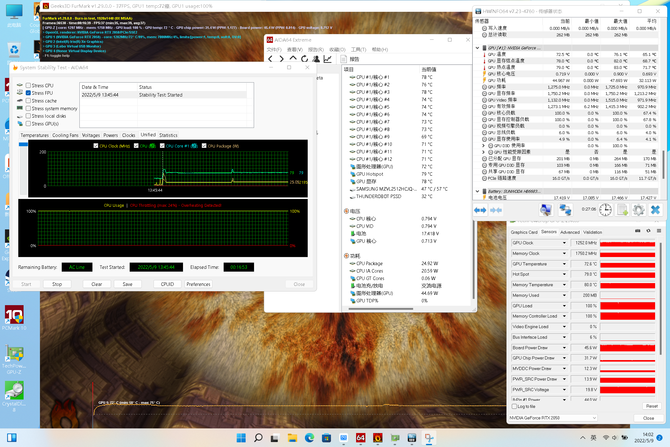Uncheck the Stress FPU checkbox
Screen dimensions: 670x447
[x=28, y=93]
